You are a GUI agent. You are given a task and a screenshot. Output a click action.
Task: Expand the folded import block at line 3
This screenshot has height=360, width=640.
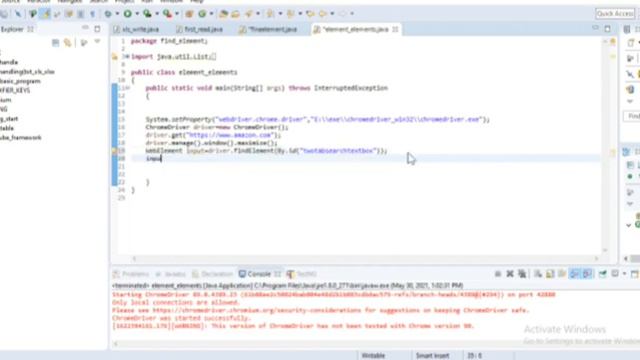point(127,57)
